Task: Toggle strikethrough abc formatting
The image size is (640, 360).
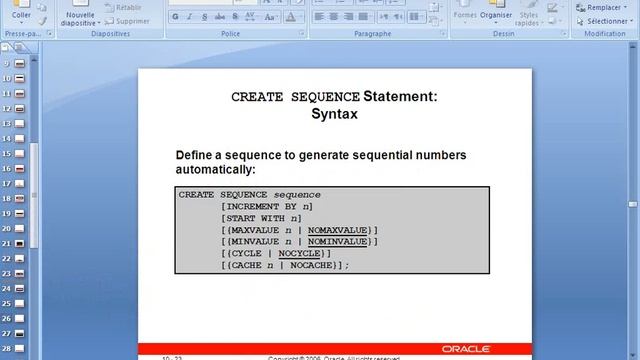Action: (220, 17)
